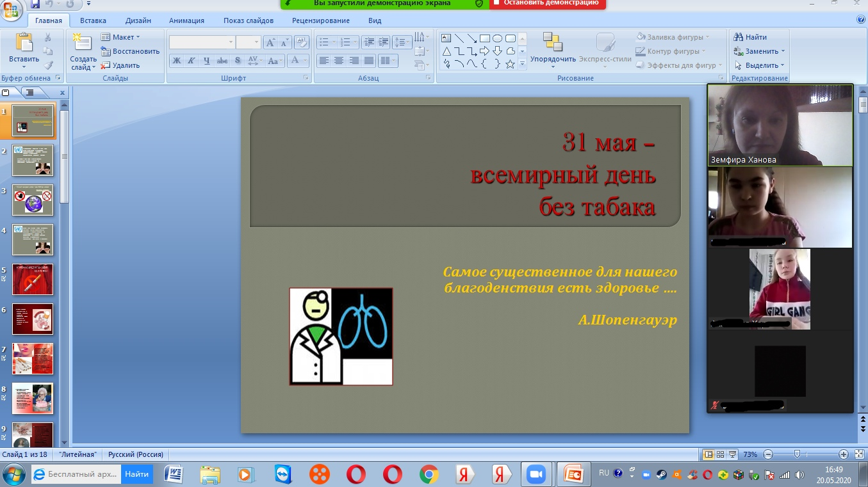This screenshot has height=487, width=868.
Task: Click Остановить демонстрацию to stop sharing
Action: pos(550,3)
